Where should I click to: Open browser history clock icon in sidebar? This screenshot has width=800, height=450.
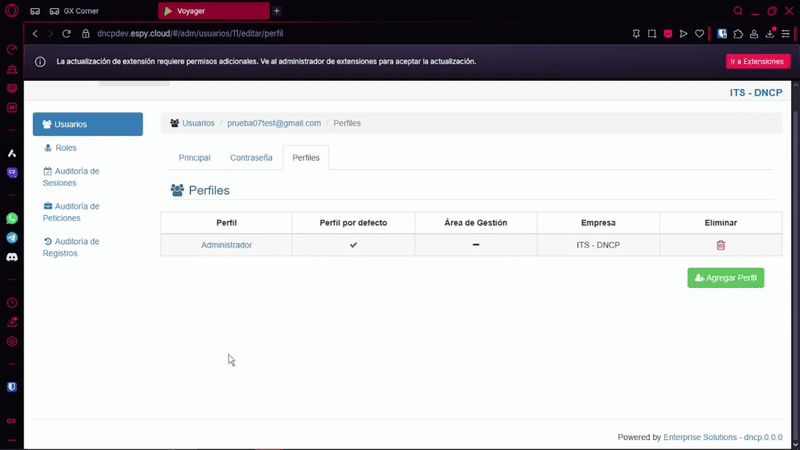click(x=12, y=303)
